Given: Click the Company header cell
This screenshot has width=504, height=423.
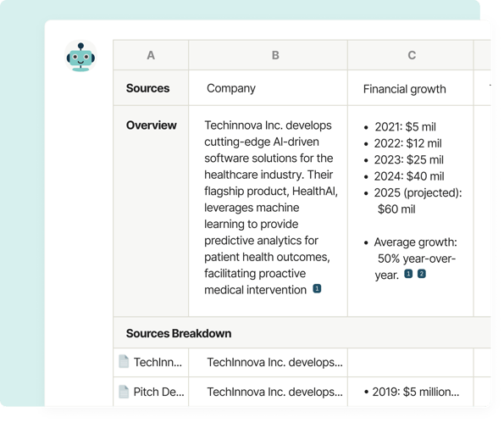Looking at the screenshot, I should tap(268, 88).
